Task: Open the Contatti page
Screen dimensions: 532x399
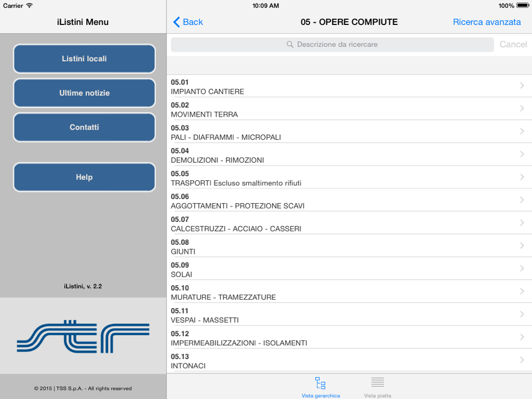Action: 84,127
